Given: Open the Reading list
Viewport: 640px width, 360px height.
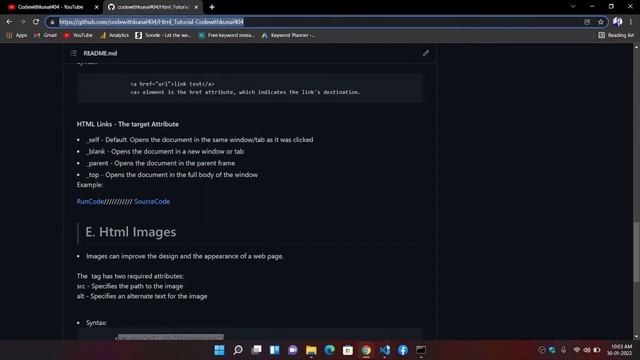Looking at the screenshot, I should tap(616, 36).
